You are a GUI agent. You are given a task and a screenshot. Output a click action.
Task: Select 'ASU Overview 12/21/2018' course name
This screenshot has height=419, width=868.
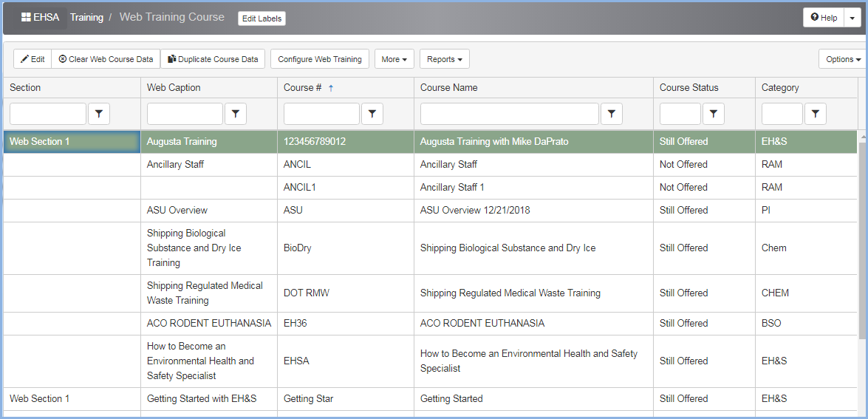(x=533, y=211)
